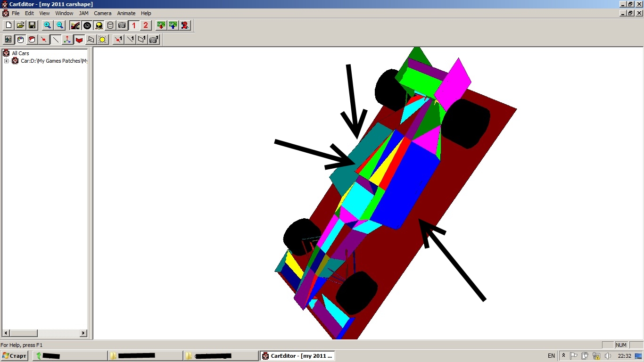Click the Zoom Out magnifier icon
This screenshot has height=362, width=644.
point(60,25)
